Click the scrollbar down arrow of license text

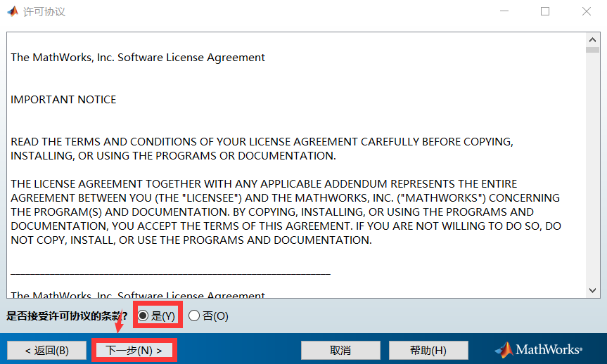pos(592,290)
